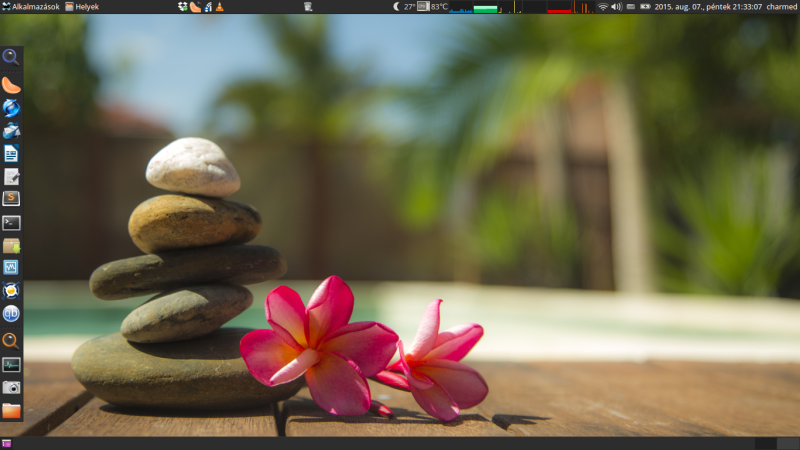The width and height of the screenshot is (800, 450).
Task: Open the charmed user menu
Action: click(x=782, y=7)
